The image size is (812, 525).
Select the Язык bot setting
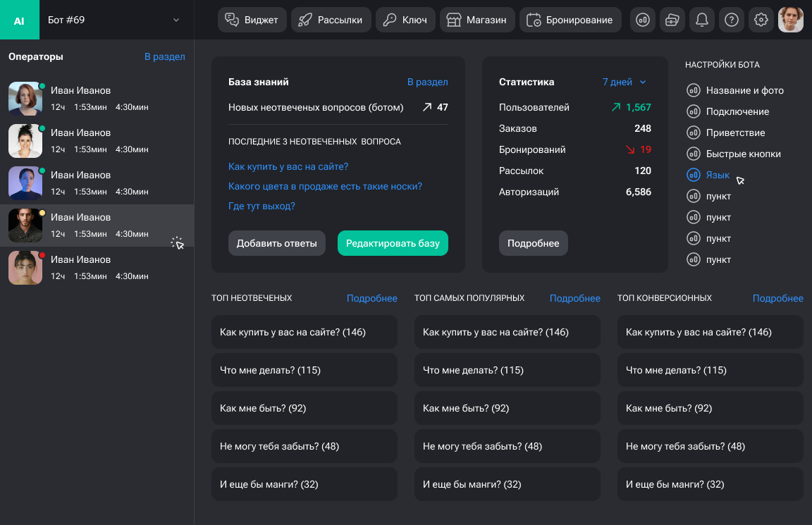[x=708, y=175]
